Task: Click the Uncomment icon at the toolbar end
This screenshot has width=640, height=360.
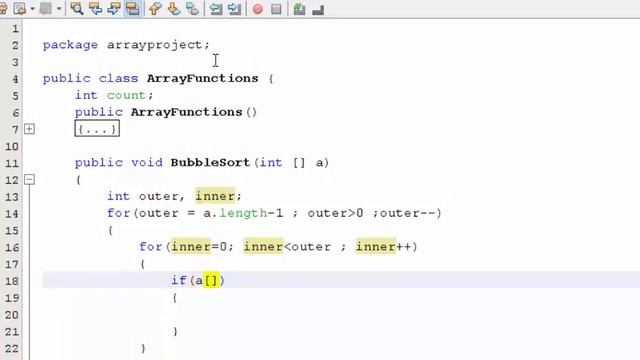Action: 318,10
